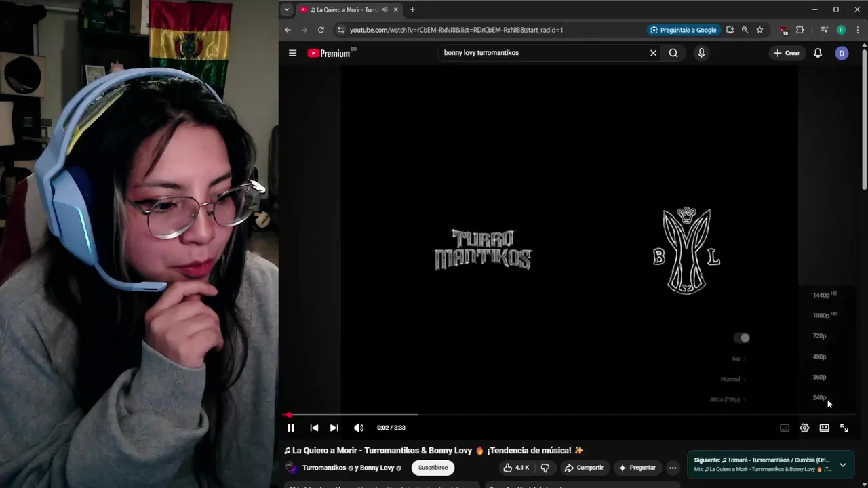Screen dimensions: 868x488
Task: Mute tab via speaker icon on tab
Action: (x=384, y=9)
